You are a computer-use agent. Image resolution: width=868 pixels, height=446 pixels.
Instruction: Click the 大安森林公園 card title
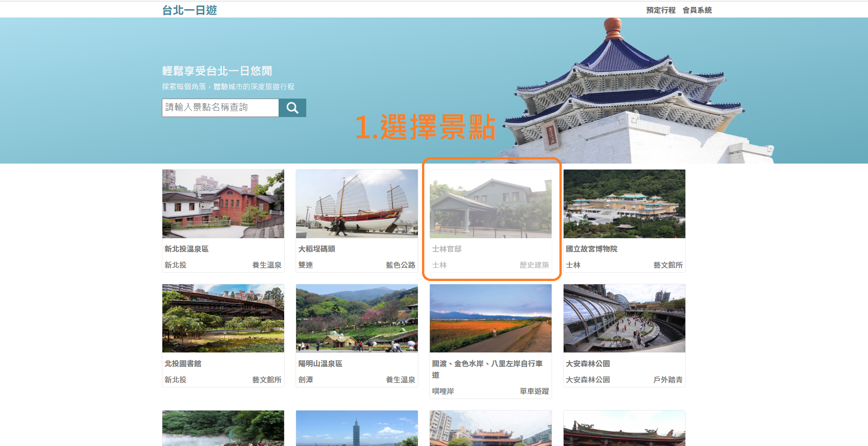pyautogui.click(x=588, y=364)
